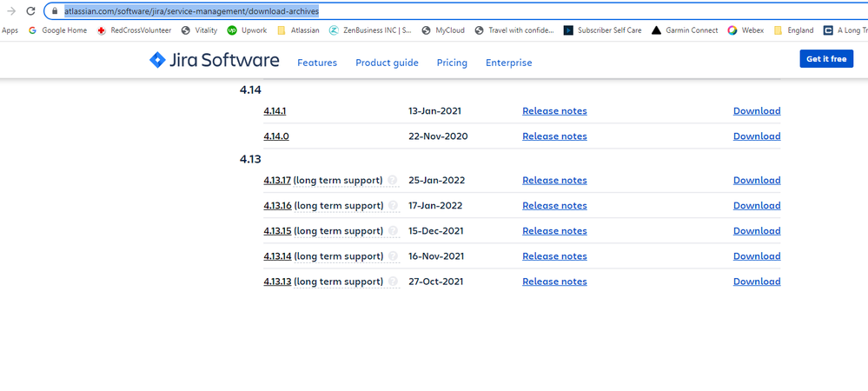
Task: Click help icon beside 4.13.13 long term support
Action: [393, 282]
